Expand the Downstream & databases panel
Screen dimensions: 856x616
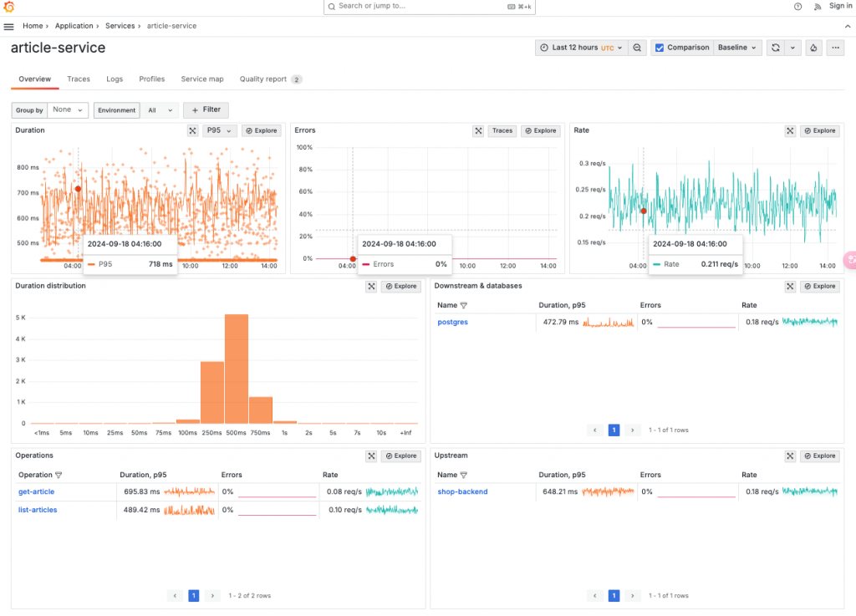point(790,287)
